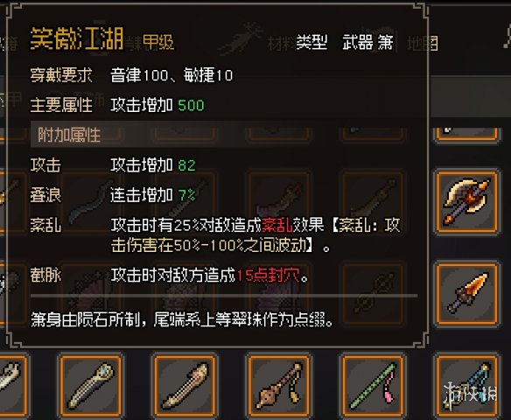The width and height of the screenshot is (511, 420).
Task: Select the mace with yellow tassel
Action: point(278,386)
